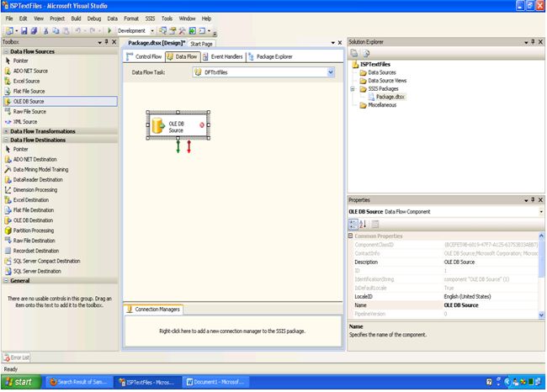Image resolution: width=547 pixels, height=392 pixels.
Task: Open the Data Flow Task dropdown
Action: [x=331, y=72]
